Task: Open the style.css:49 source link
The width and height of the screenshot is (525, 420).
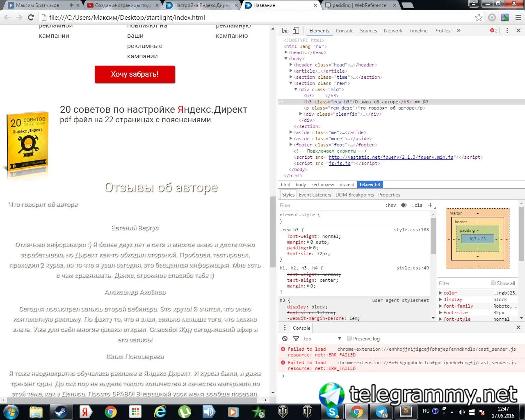Action: tap(413, 268)
